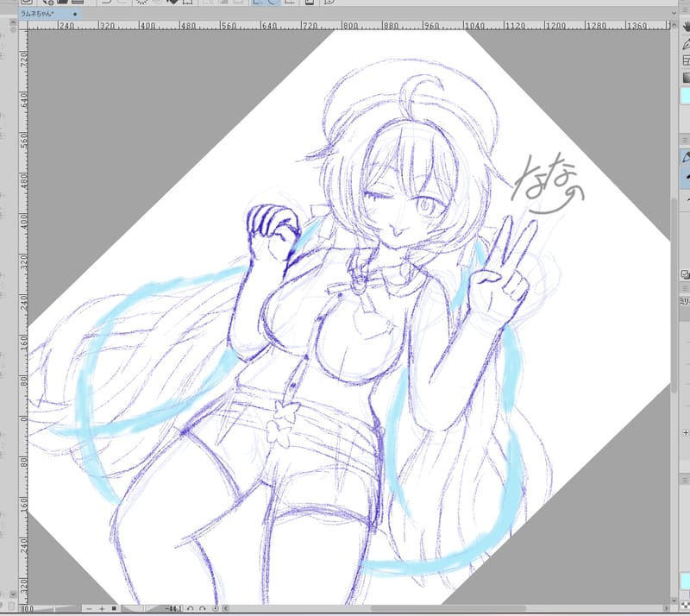Close the ラムネちゃん canvas tab
The image size is (690, 616).
[x=75, y=15]
